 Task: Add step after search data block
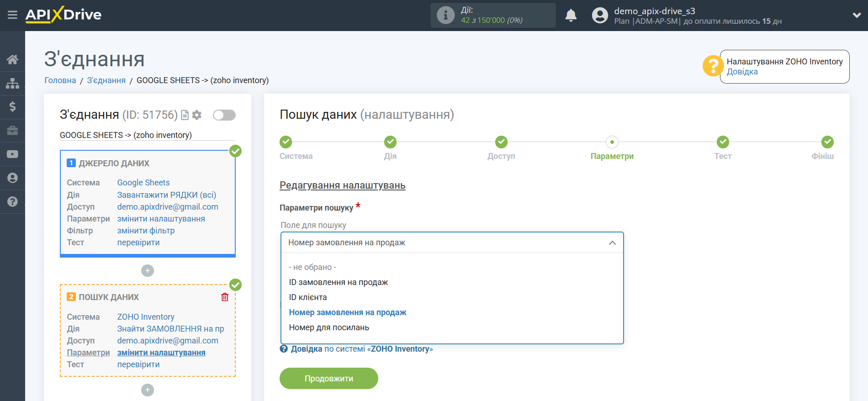148,390
